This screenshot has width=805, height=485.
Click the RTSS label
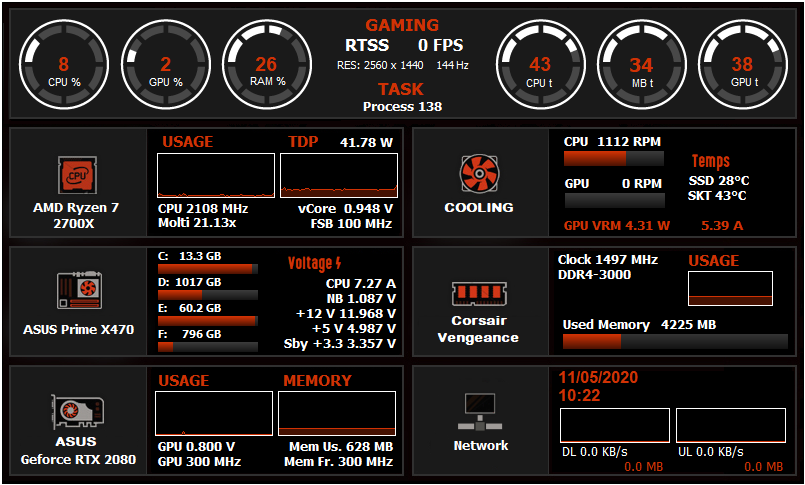click(x=367, y=45)
